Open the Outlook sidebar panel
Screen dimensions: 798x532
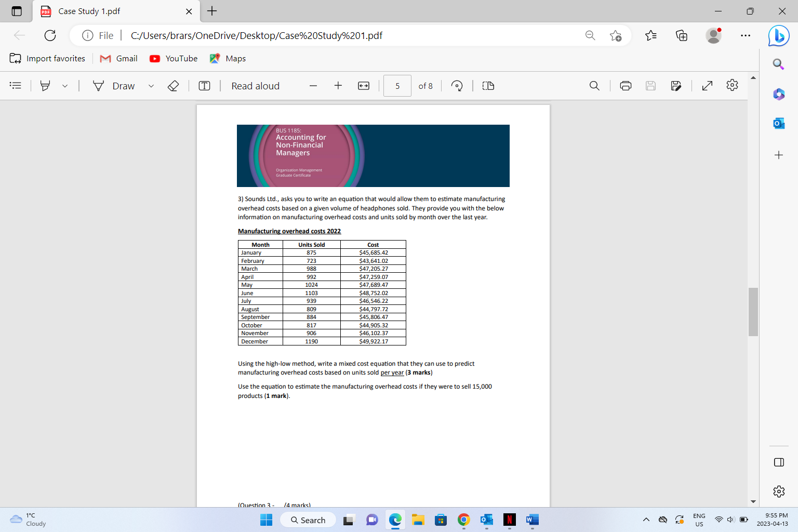[778, 123]
